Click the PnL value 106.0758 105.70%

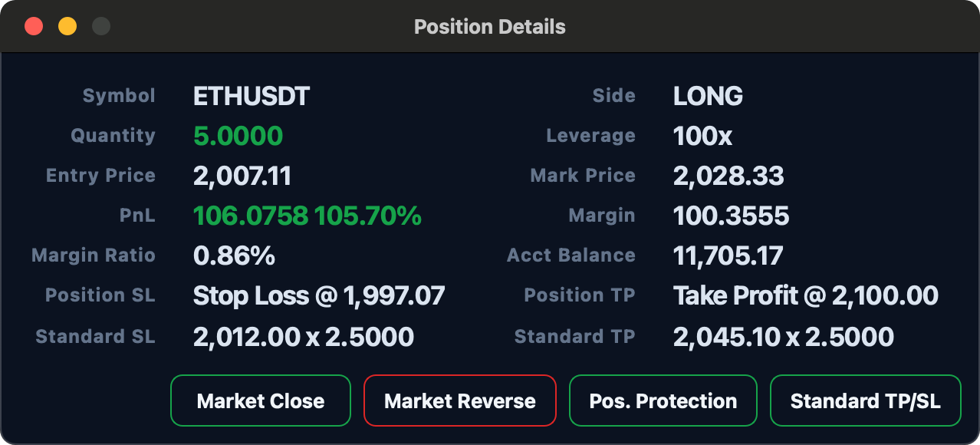tap(307, 216)
